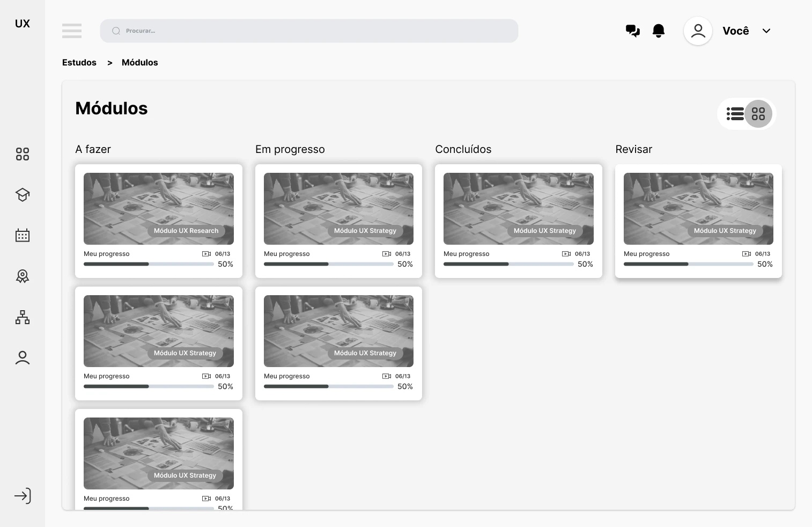812x527 pixels.
Task: Click the Módulos page title
Action: tap(112, 108)
